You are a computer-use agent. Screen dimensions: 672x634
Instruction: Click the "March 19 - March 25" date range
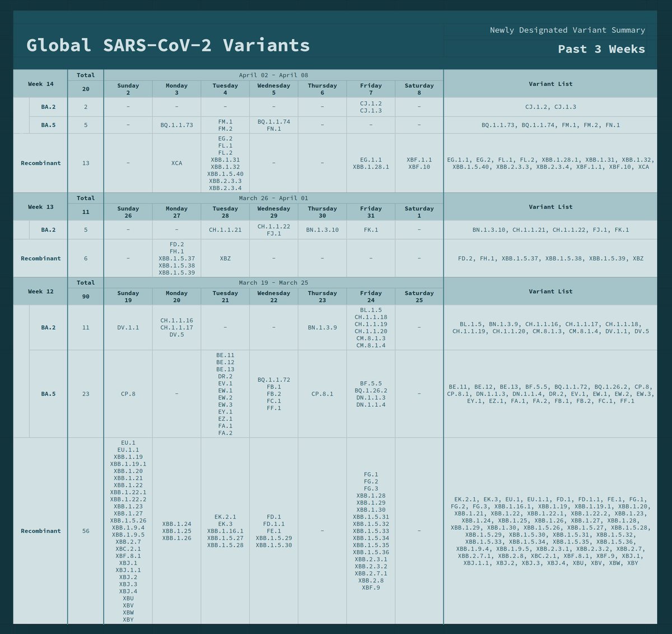point(273,283)
